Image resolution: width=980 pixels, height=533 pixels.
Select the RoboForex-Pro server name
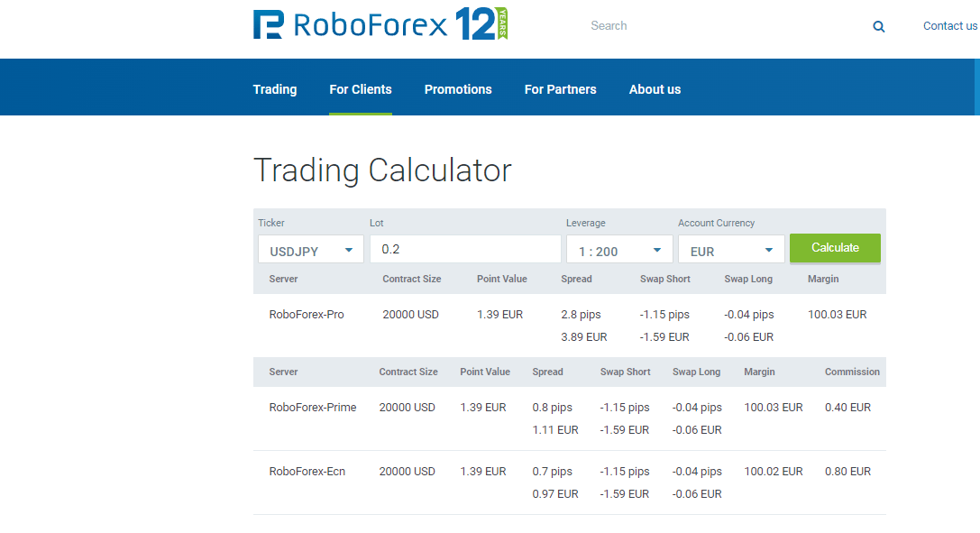click(x=307, y=315)
